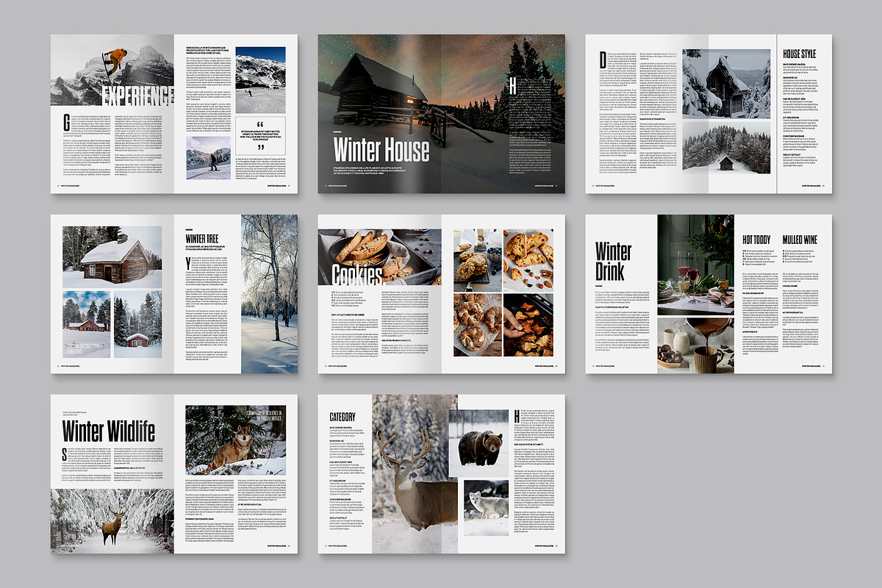Click the wolf photo
882x588 pixels.
coord(235,440)
